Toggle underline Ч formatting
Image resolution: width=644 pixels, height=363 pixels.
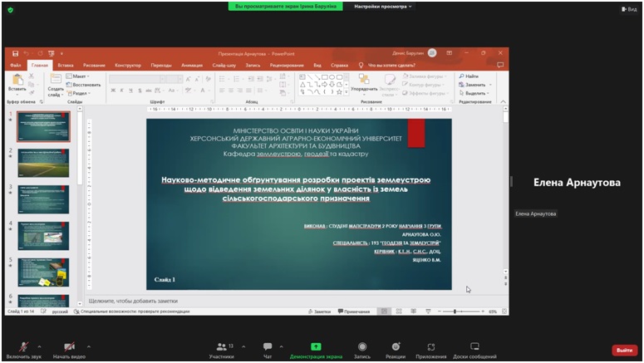[x=130, y=91]
